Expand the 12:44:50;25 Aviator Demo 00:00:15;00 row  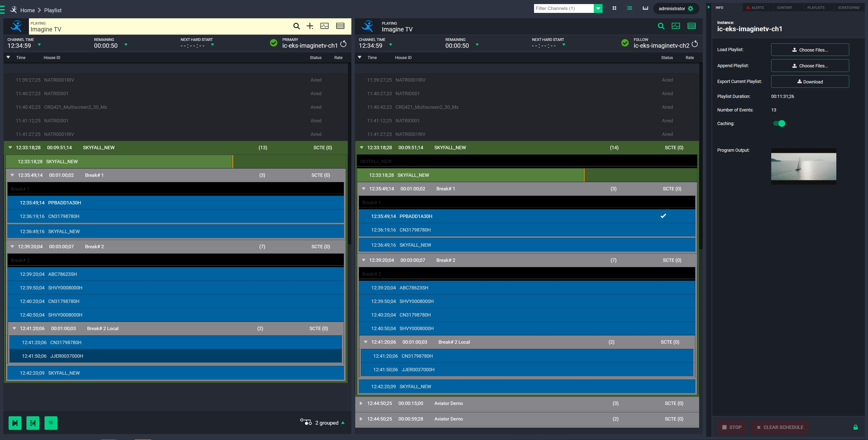click(x=361, y=403)
